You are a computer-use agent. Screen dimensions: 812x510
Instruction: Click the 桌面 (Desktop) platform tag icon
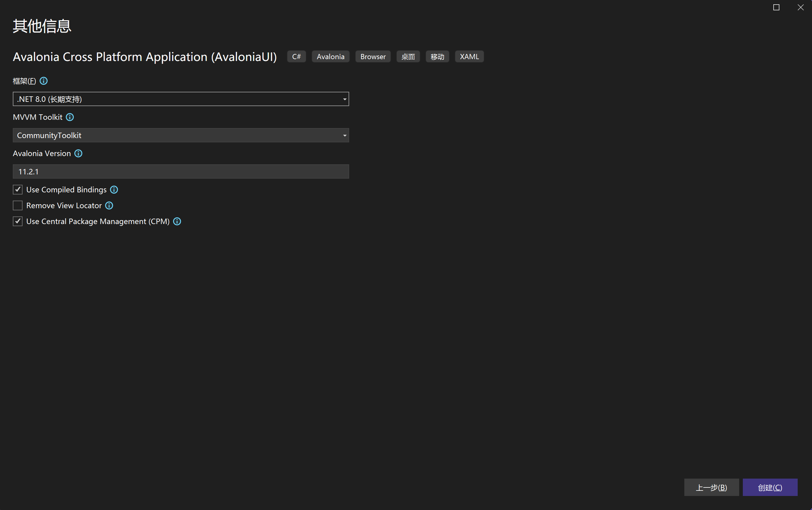pyautogui.click(x=407, y=56)
